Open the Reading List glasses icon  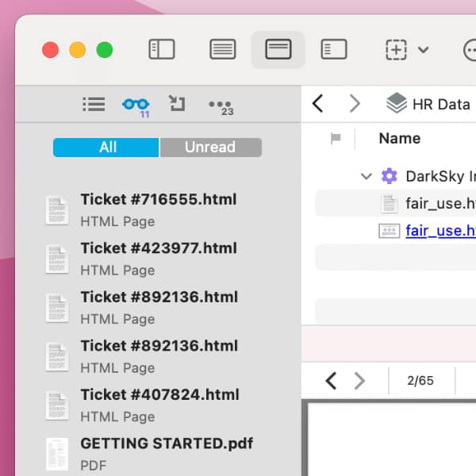point(136,104)
